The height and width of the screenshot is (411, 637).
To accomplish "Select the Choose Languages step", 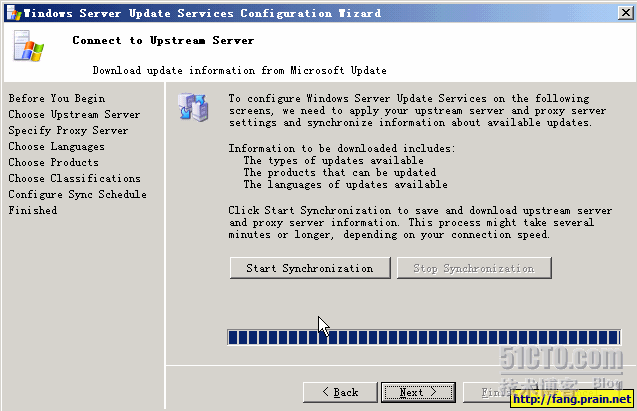I will coord(56,147).
